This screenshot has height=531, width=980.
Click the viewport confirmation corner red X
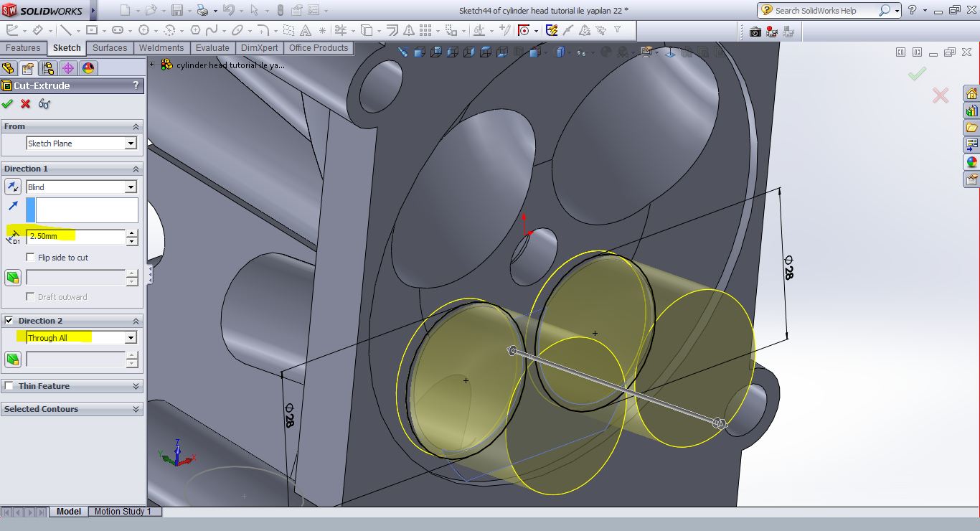pyautogui.click(x=941, y=95)
